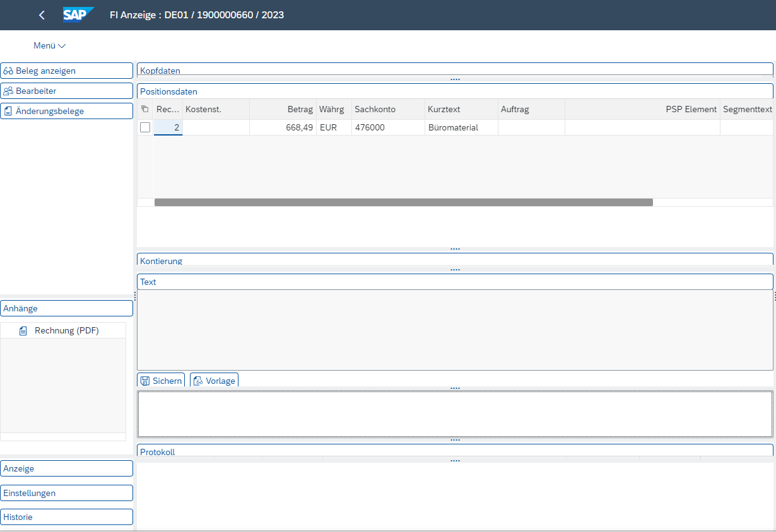776x532 pixels.
Task: Click document icon on Änderungsbelege button
Action: (x=9, y=112)
